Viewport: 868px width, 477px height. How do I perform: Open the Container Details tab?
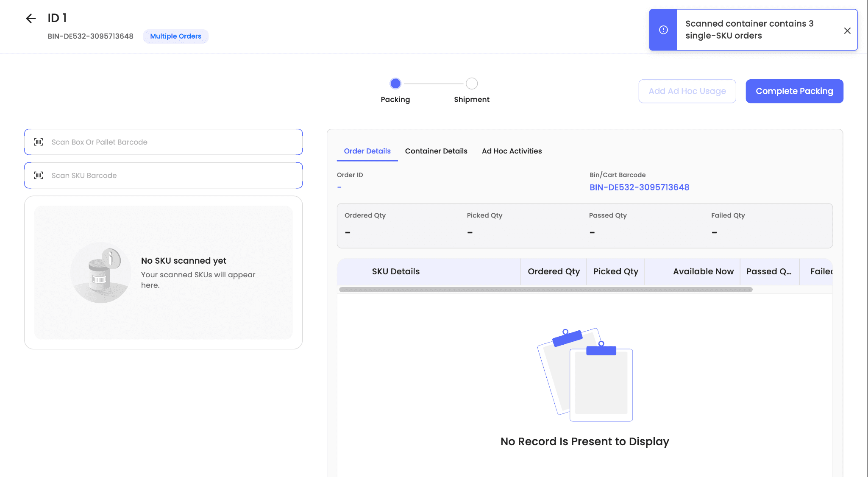click(436, 151)
